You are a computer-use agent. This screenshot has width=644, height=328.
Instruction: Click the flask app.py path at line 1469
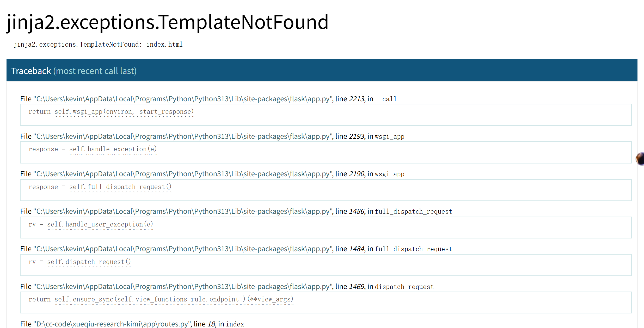click(x=183, y=287)
